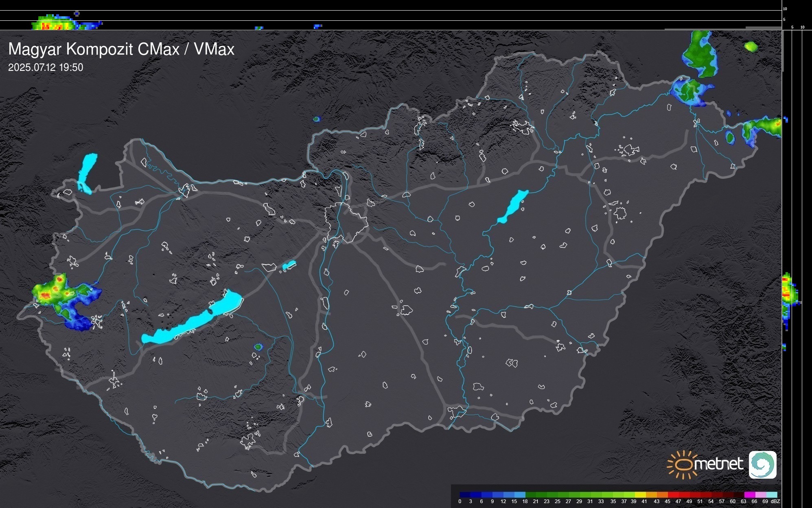Screen dimensions: 812x508
Task: Click the dBZ unit label
Action: pos(775,501)
